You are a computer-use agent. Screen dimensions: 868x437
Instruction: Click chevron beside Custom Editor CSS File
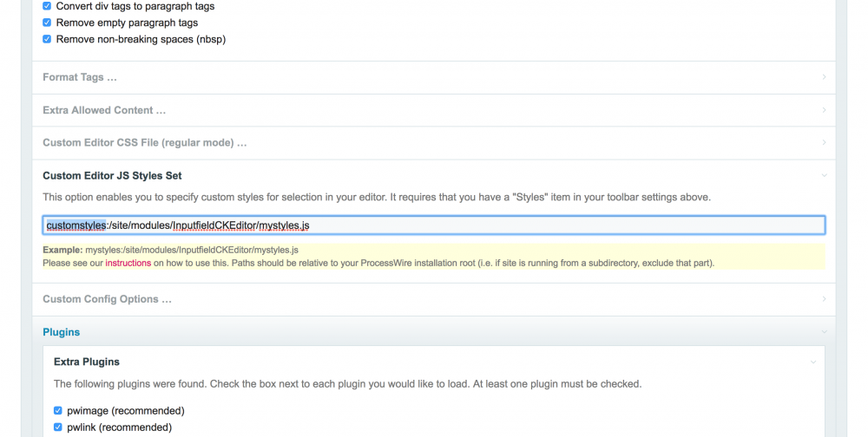824,143
